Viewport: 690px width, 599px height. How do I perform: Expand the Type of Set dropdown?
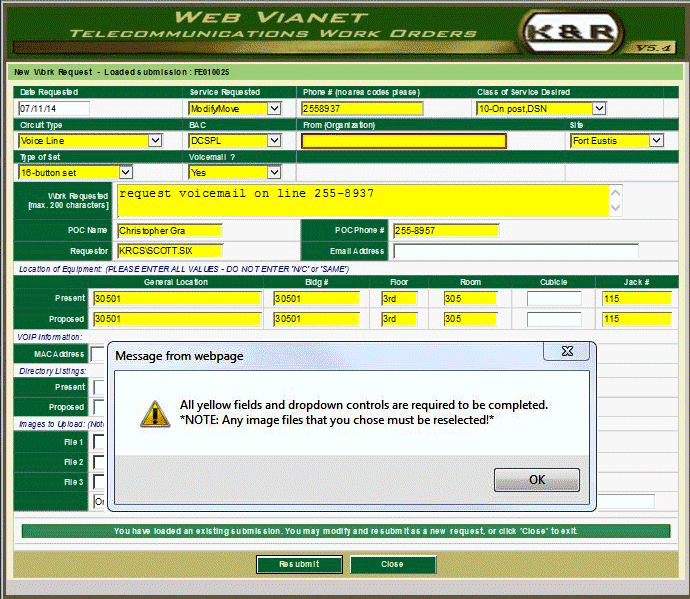click(x=125, y=172)
